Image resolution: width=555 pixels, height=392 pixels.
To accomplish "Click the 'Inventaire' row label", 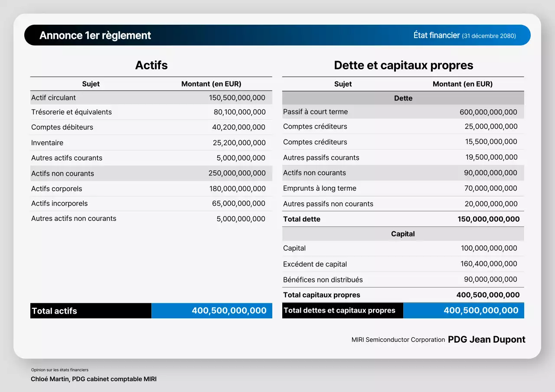I will click(47, 143).
